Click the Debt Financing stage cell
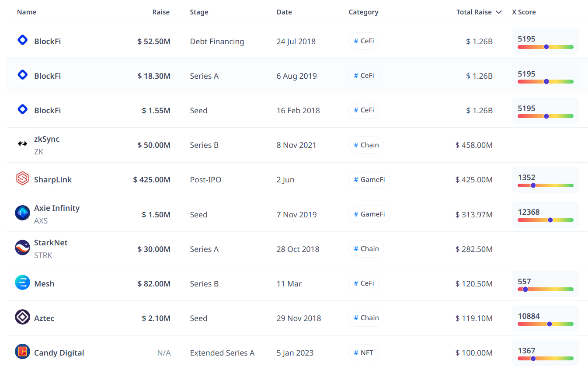 coord(217,42)
